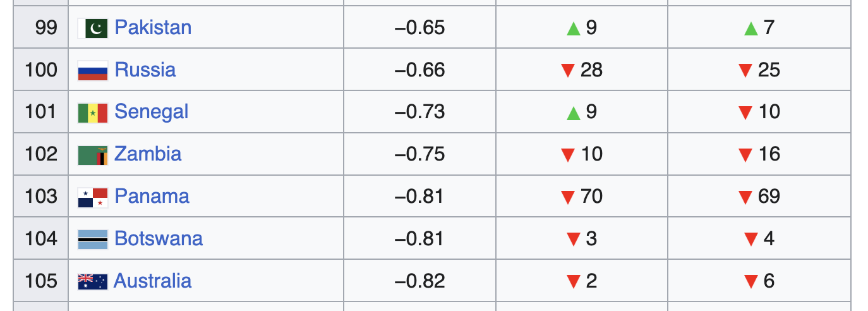Click the Russia flag icon
868x311 pixels.
(93, 70)
